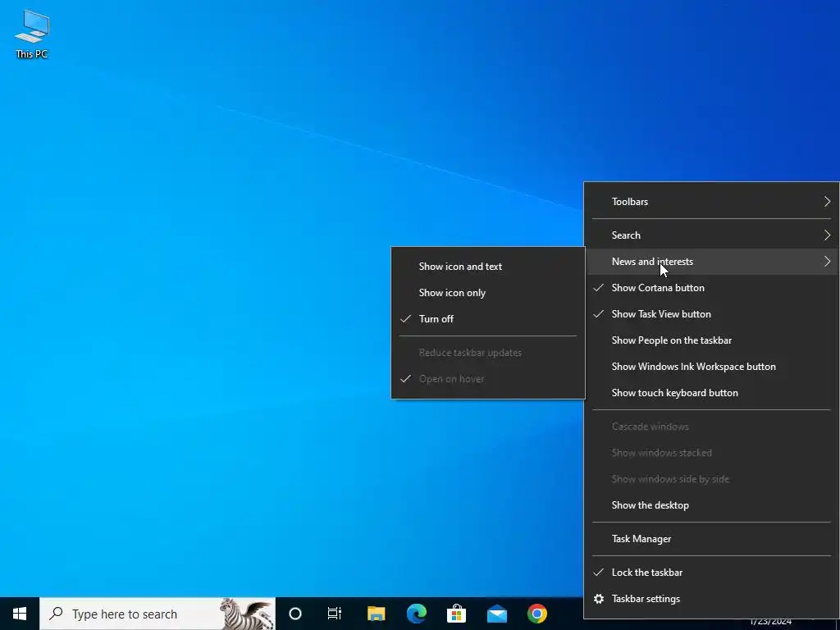Click the date shown in the system tray

[x=770, y=623]
